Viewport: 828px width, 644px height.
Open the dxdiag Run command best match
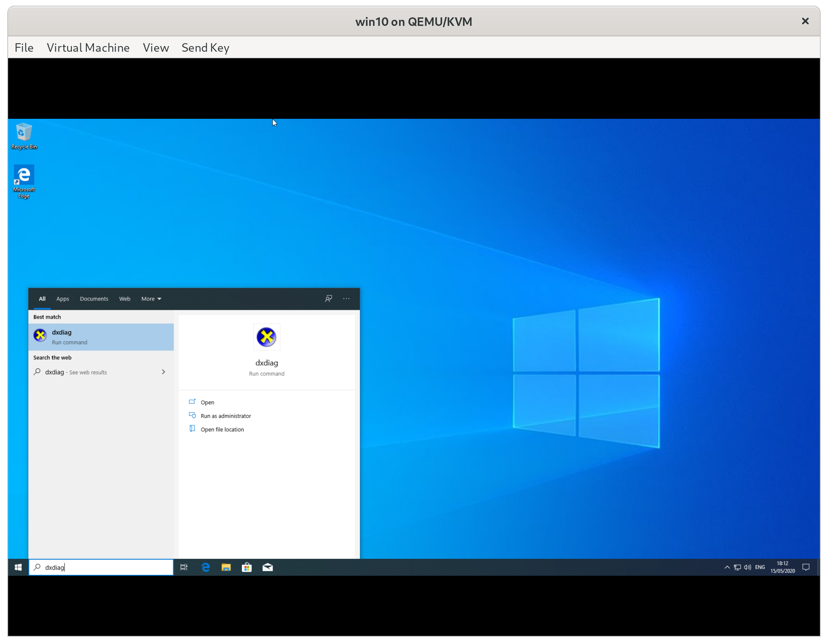click(x=101, y=337)
